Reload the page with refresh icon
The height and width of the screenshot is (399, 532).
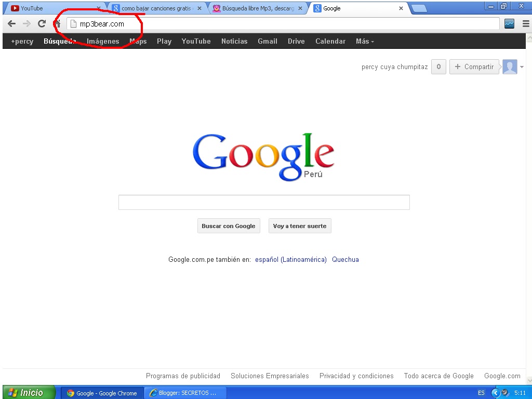click(42, 24)
